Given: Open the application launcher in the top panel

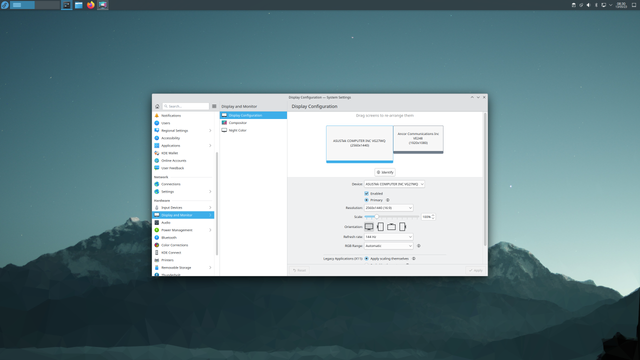Looking at the screenshot, I should [x=4, y=5].
